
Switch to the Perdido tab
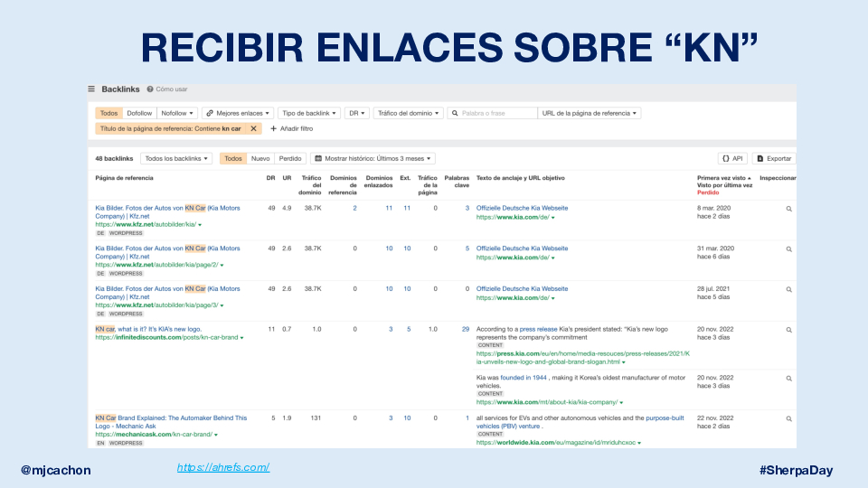(290, 159)
